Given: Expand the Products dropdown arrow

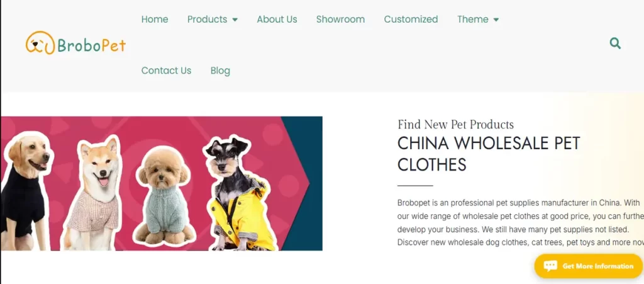Looking at the screenshot, I should pyautogui.click(x=235, y=20).
